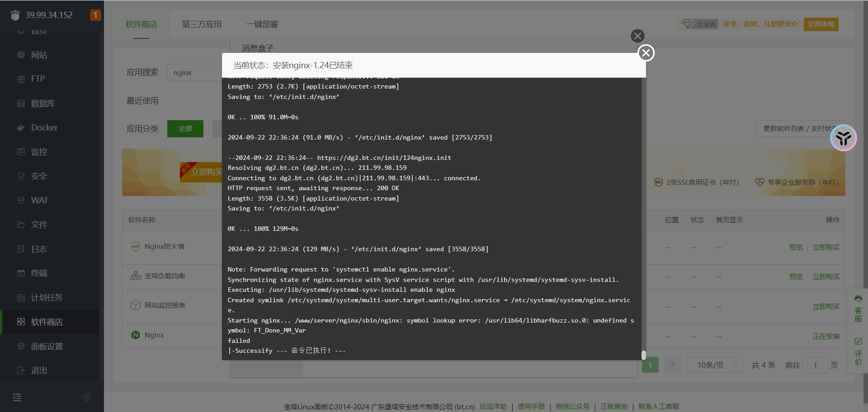Click the 前往 page number input field
Viewport: 868px width, 412px height.
point(815,365)
